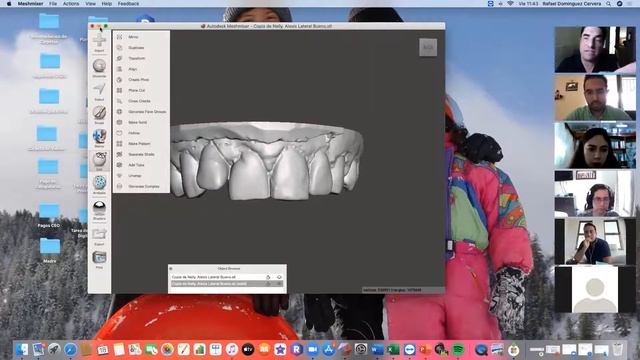This screenshot has width=640, height=360.
Task: Open the View menu
Action: coord(90,4)
